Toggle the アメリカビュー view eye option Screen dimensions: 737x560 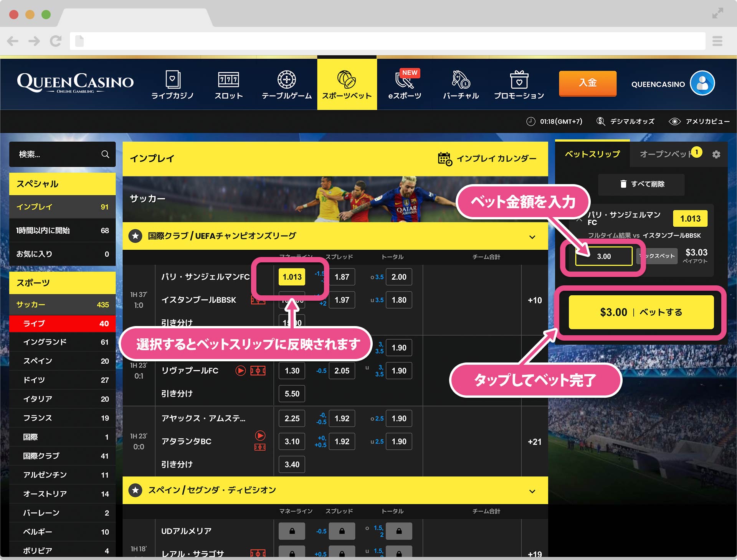(699, 122)
